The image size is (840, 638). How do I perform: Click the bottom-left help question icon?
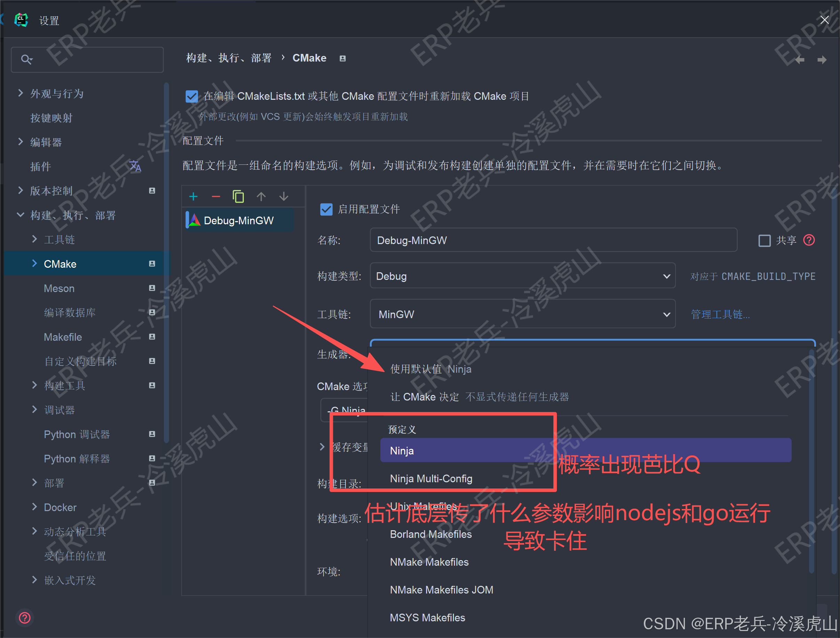point(25,618)
